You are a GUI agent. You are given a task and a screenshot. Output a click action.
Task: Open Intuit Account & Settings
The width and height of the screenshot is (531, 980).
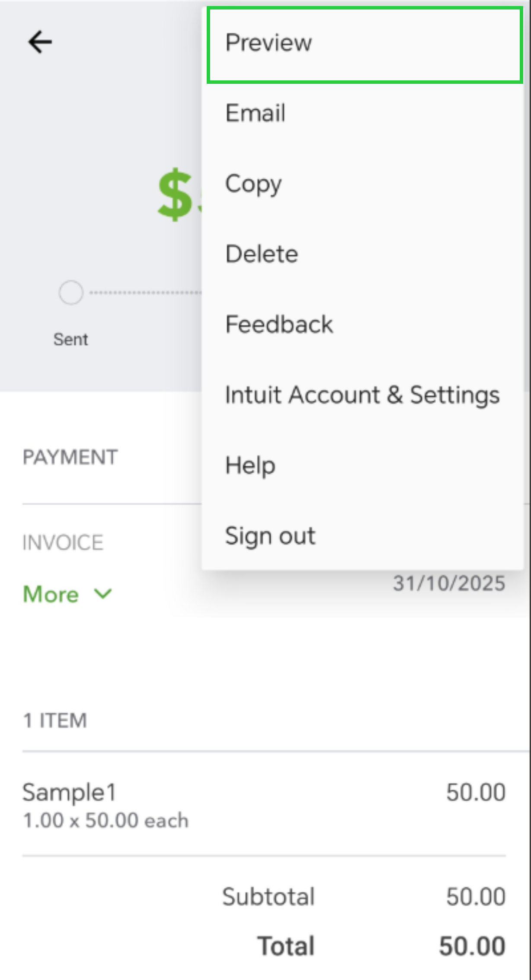coord(362,395)
